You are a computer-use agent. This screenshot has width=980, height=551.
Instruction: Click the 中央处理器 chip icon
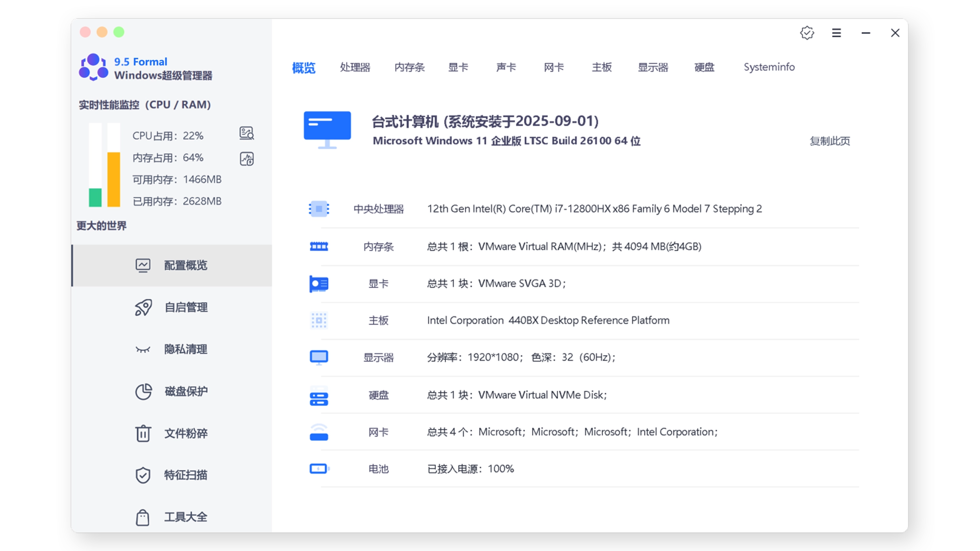pyautogui.click(x=319, y=209)
